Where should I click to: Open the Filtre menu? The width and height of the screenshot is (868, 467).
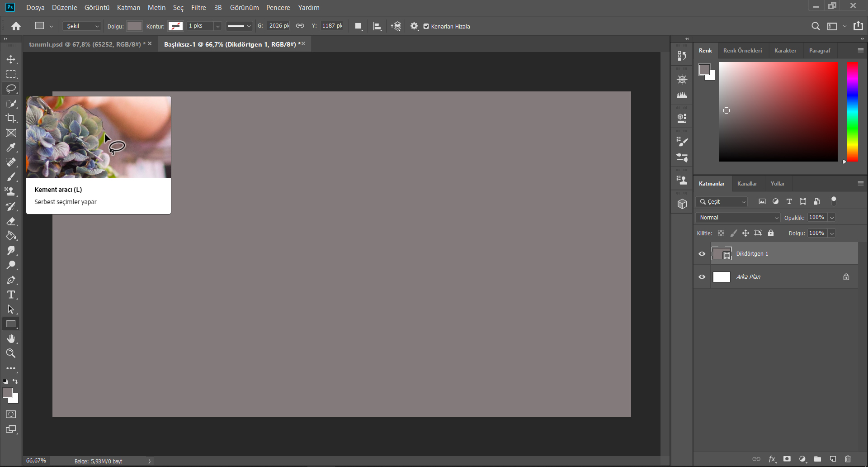pyautogui.click(x=198, y=7)
